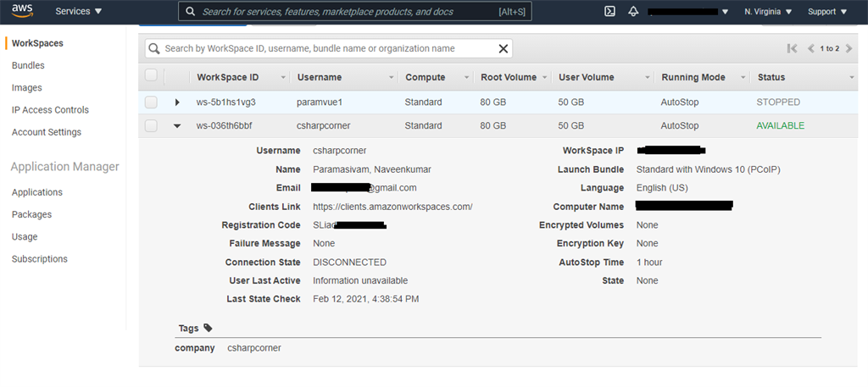Viewport: 868px width, 387px height.
Task: Clear the WorkSpace search with X icon
Action: [x=504, y=49]
